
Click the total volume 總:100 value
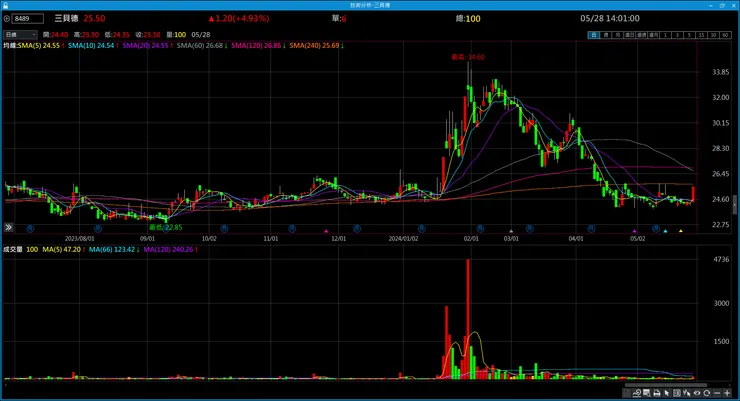[468, 18]
